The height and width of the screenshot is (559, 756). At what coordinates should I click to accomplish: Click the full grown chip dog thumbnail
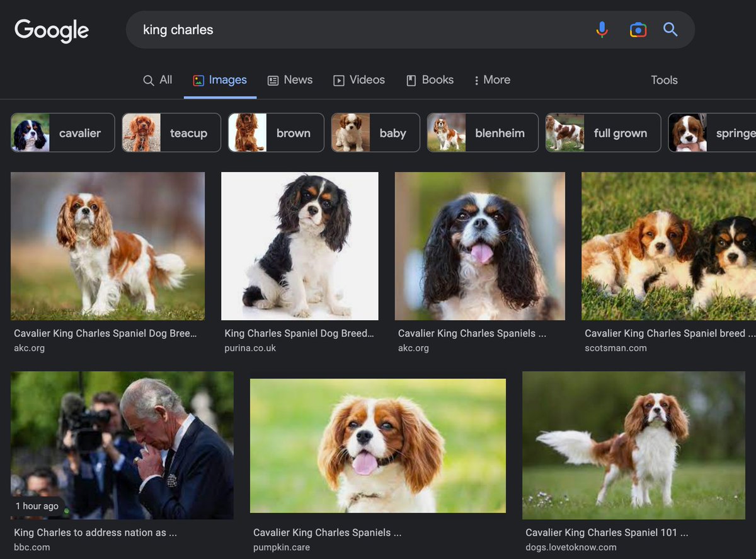[565, 132]
